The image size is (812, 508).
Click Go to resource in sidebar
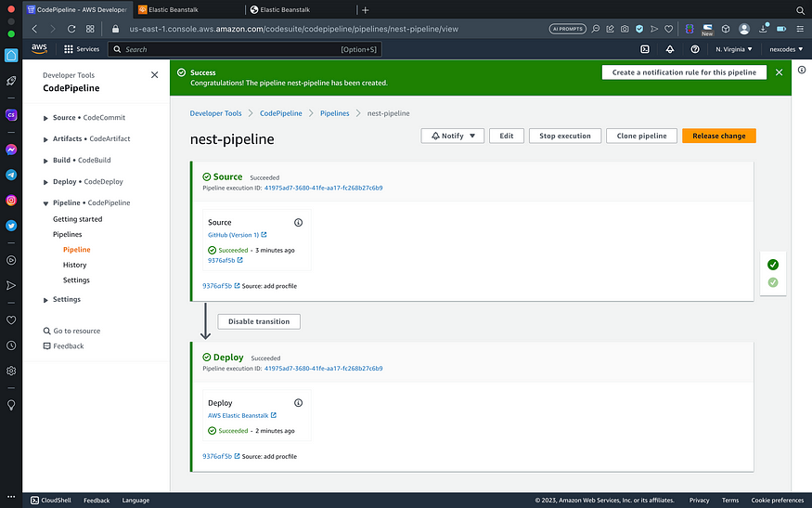[x=72, y=331]
